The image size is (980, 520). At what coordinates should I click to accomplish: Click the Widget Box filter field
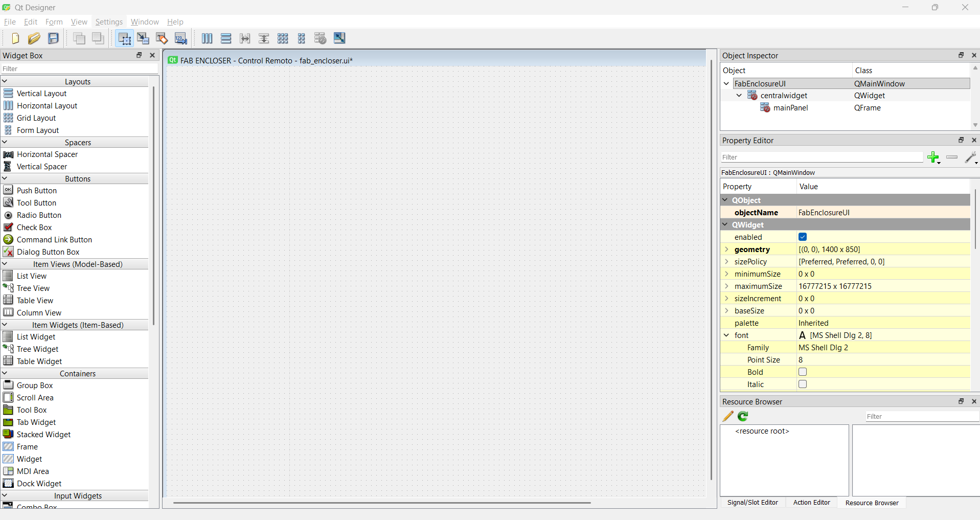79,69
